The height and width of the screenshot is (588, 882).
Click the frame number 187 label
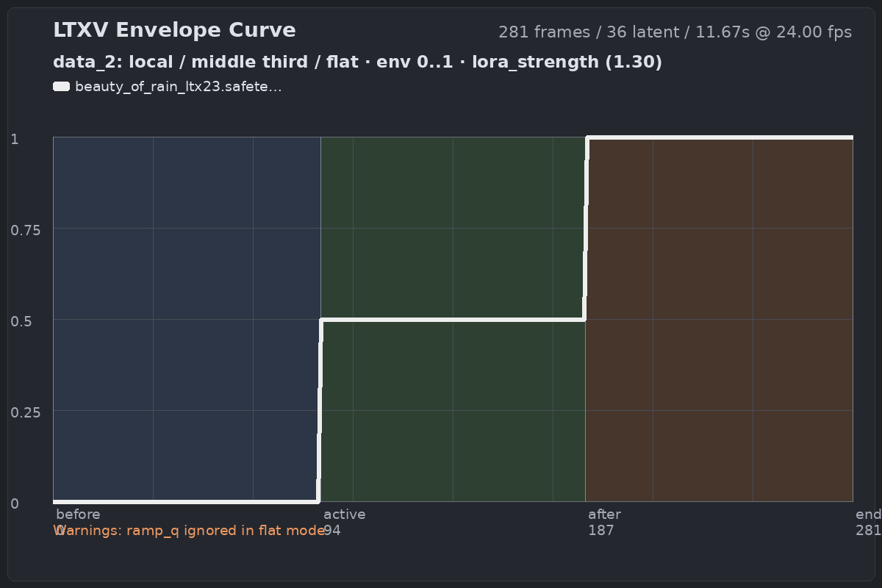pyautogui.click(x=600, y=531)
